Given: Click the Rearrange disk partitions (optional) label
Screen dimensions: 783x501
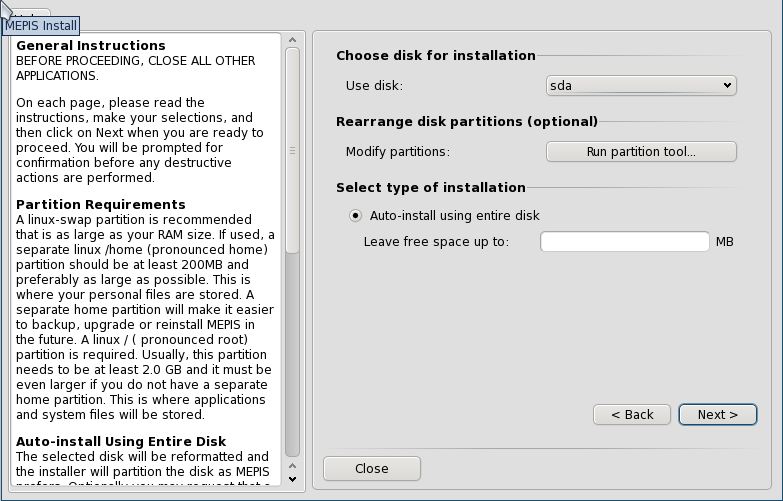Looking at the screenshot, I should (467, 122).
